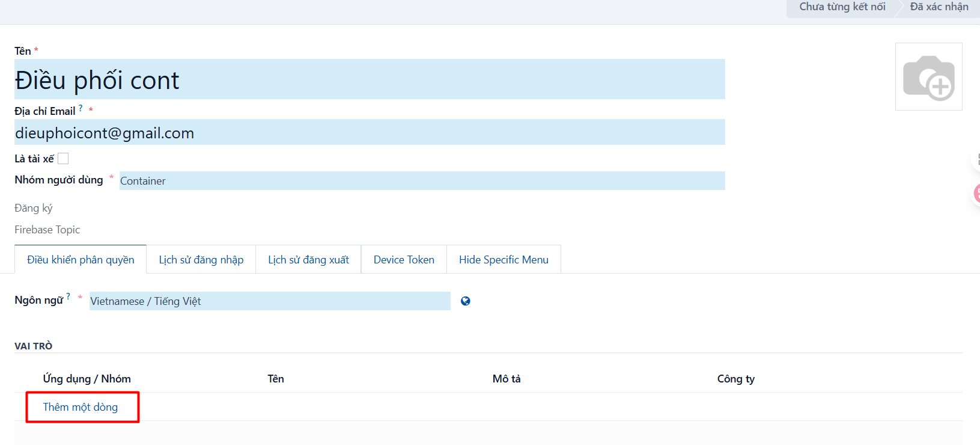Viewport: 980px width, 445px height.
Task: Open the Ngôn ngữ language dropdown
Action: (270, 301)
